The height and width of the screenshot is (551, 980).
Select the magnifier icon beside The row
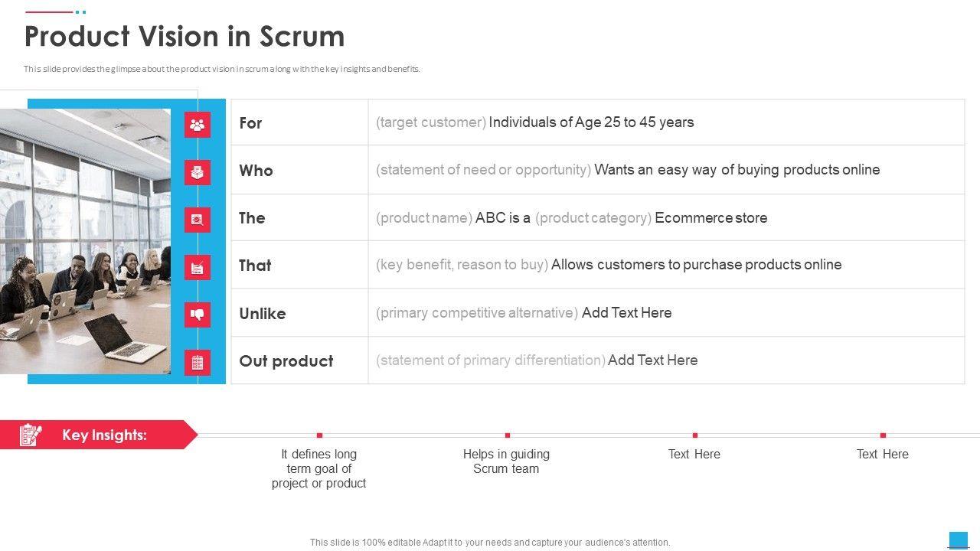click(x=198, y=220)
